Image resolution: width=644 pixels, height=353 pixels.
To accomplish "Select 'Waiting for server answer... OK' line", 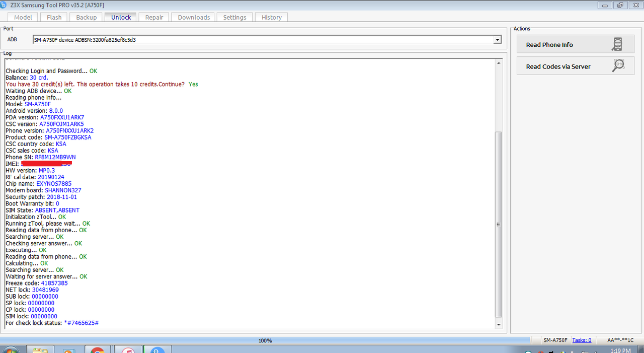I will coord(46,276).
